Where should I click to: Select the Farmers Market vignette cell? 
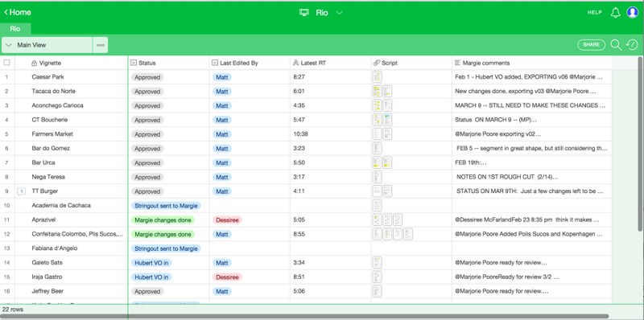(x=71, y=134)
